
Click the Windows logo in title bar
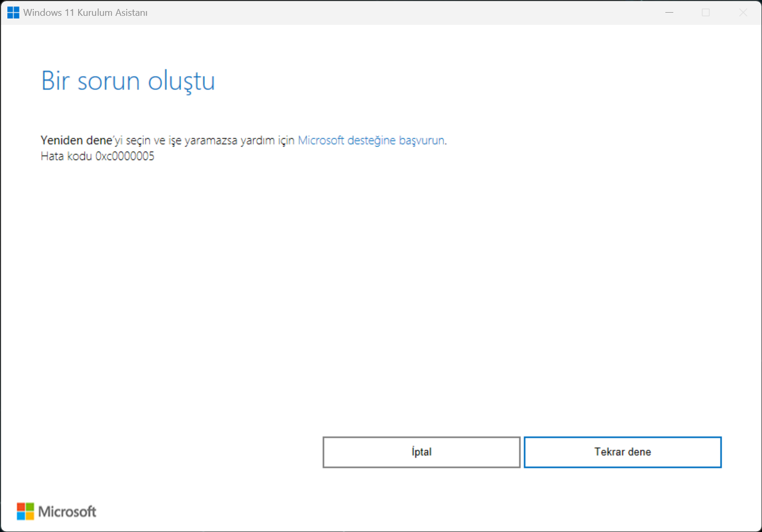[13, 13]
